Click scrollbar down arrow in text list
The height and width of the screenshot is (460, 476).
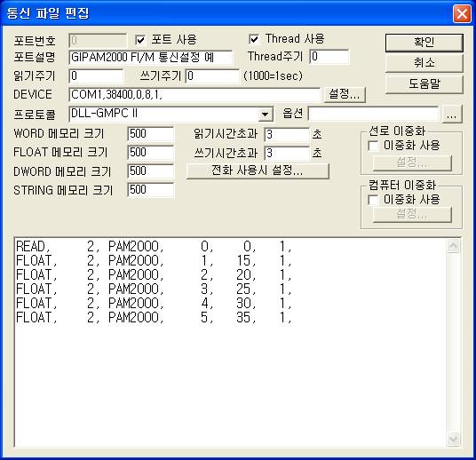(x=454, y=439)
